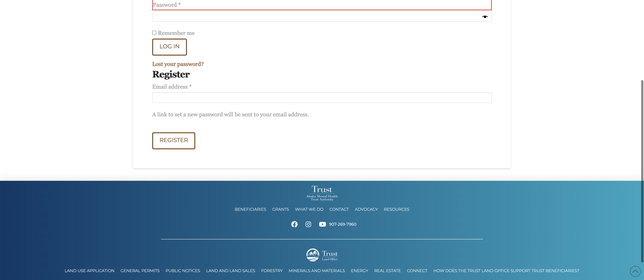Go to the ADVOCACY footer link
This screenshot has height=280, width=644.
pyautogui.click(x=366, y=209)
